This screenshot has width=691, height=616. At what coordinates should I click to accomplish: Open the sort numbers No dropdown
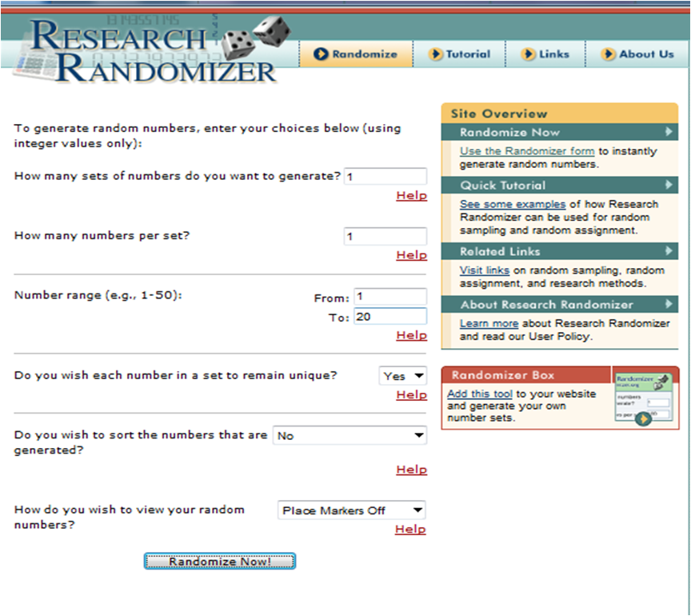coord(350,436)
